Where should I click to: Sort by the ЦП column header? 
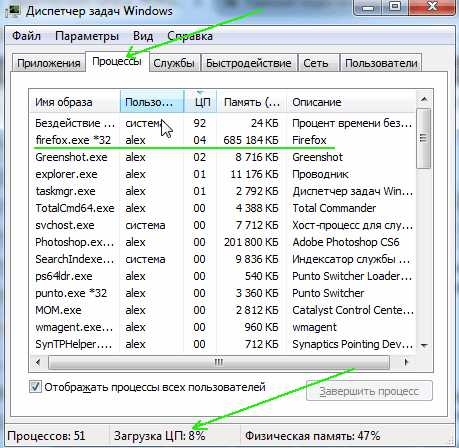(201, 101)
